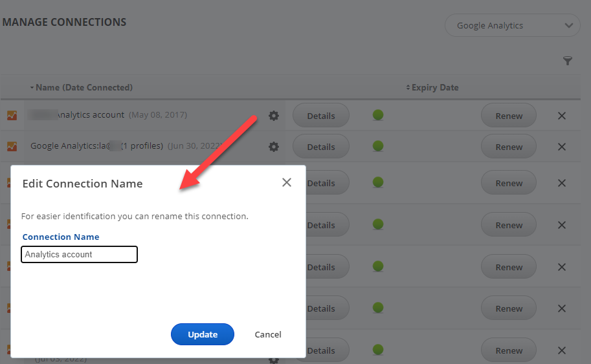Remove the Google Analytics 1 profiles connection

pyautogui.click(x=561, y=147)
